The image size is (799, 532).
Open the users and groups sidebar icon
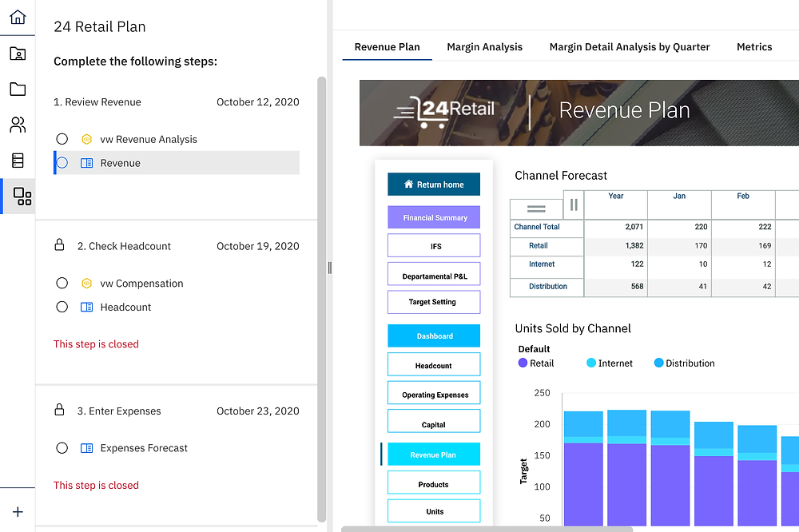coord(18,125)
